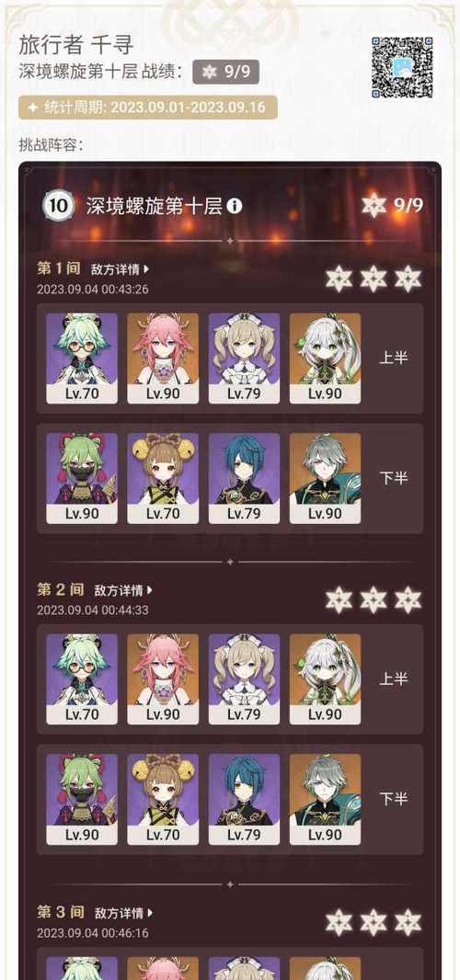Click the floor 10 number badge
460x980 pixels.
58,206
